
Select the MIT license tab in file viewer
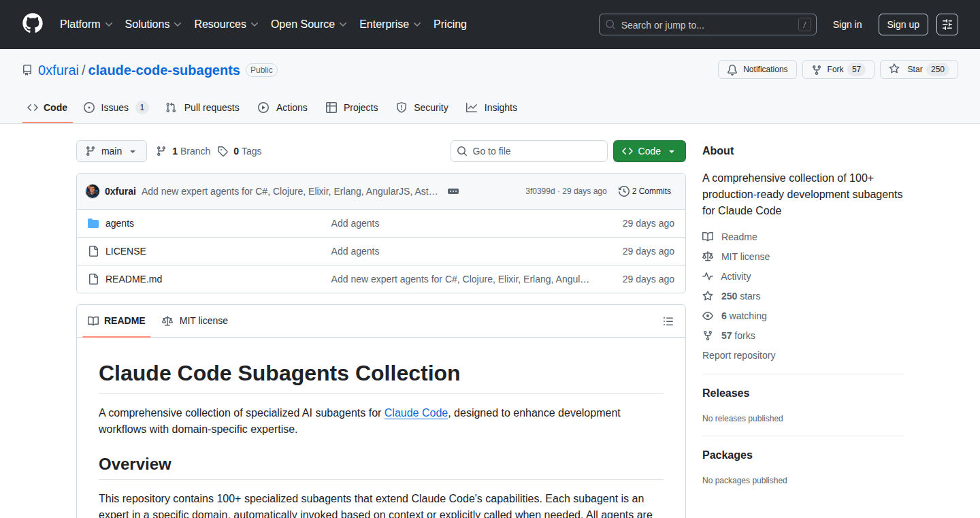pos(195,321)
